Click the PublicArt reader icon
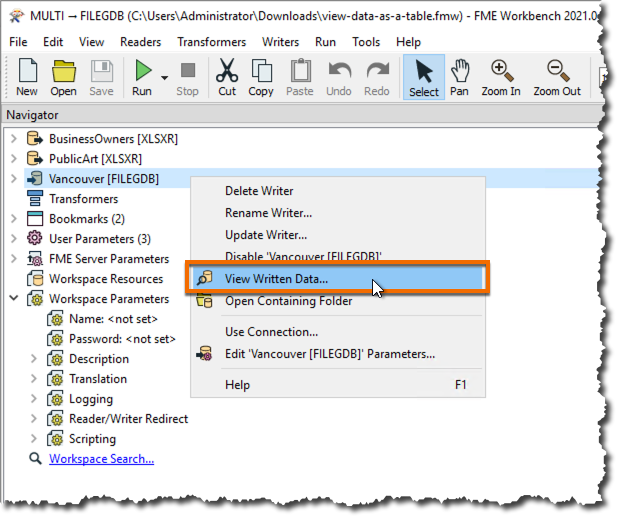 pyautogui.click(x=35, y=158)
